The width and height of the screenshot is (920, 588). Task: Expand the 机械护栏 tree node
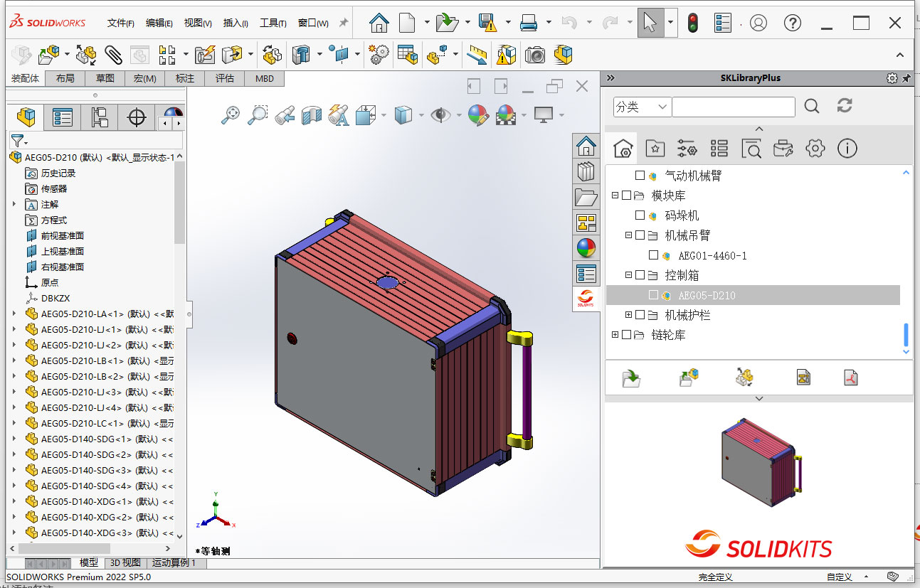coord(628,315)
